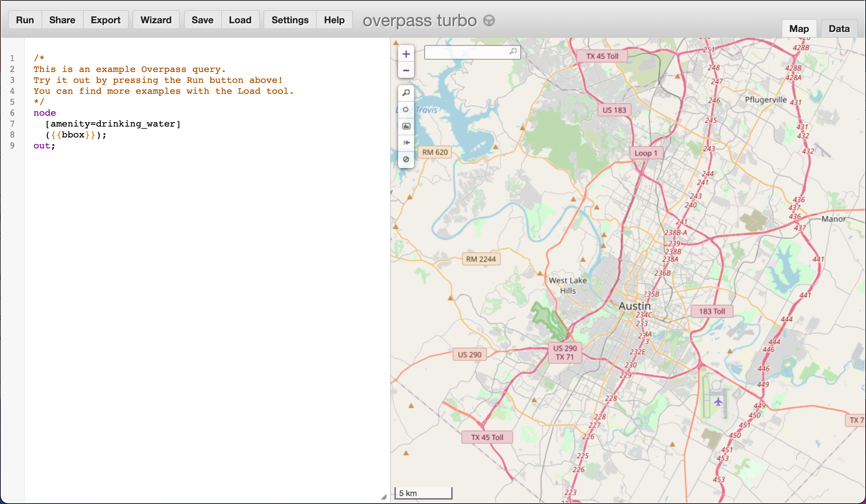Image resolution: width=866 pixels, height=504 pixels.
Task: Open the Help menu
Action: pyautogui.click(x=334, y=20)
